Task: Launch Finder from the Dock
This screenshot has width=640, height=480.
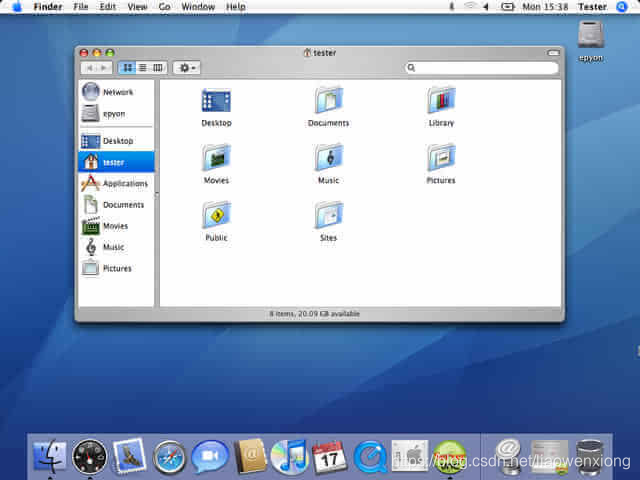Action: pyautogui.click(x=49, y=456)
